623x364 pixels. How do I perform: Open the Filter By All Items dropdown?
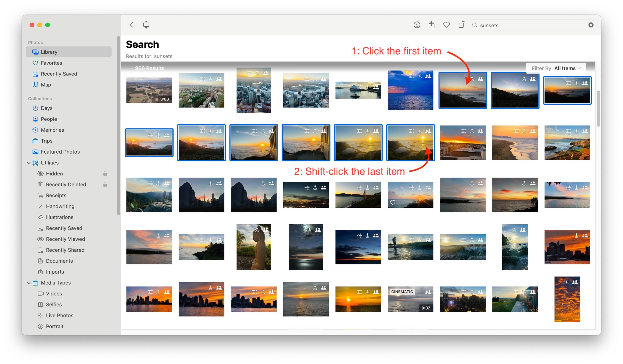(x=556, y=68)
